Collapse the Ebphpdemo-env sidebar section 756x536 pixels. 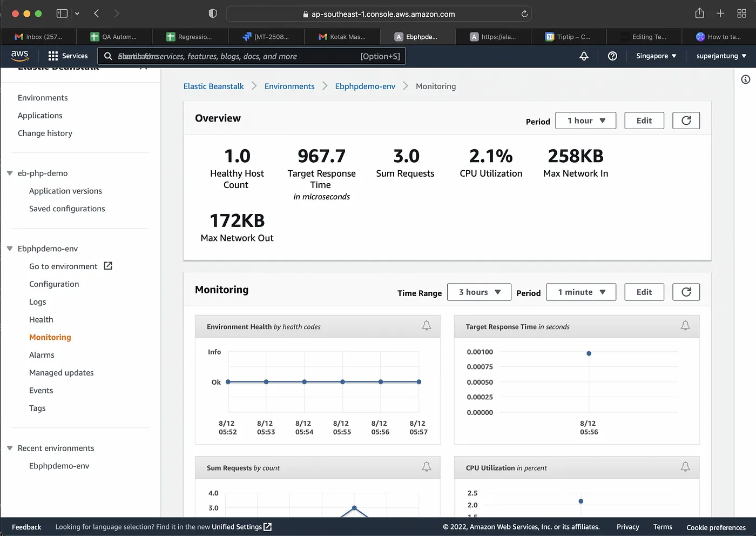click(10, 249)
